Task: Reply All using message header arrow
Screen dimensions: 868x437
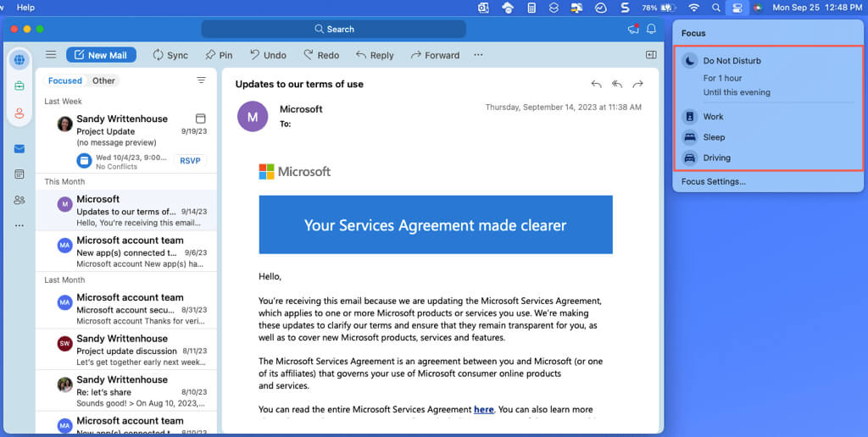Action: point(617,84)
